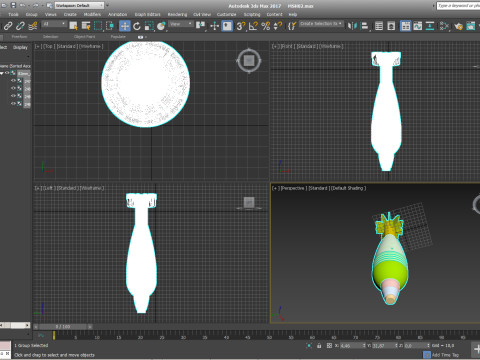Toggle the selection lock padlock

tap(319, 346)
